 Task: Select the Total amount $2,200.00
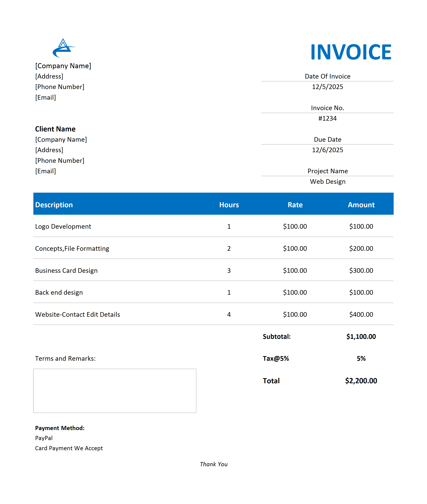pyautogui.click(x=361, y=381)
